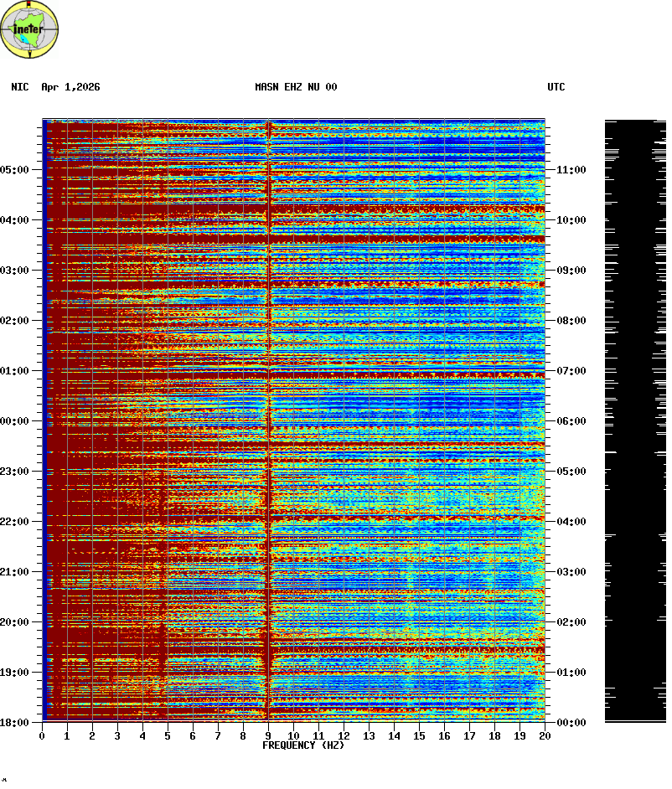
Task: Select the 10:00 UTC time marker
Action: pos(571,219)
